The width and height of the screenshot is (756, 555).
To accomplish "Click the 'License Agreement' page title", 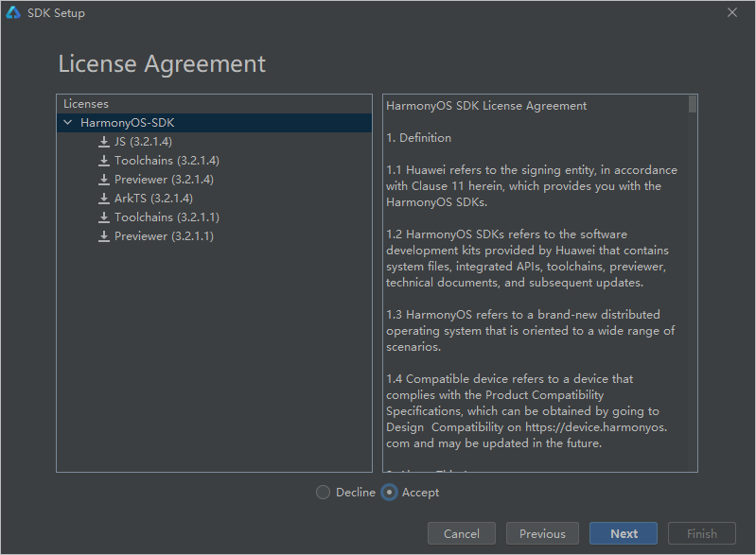I will (162, 64).
